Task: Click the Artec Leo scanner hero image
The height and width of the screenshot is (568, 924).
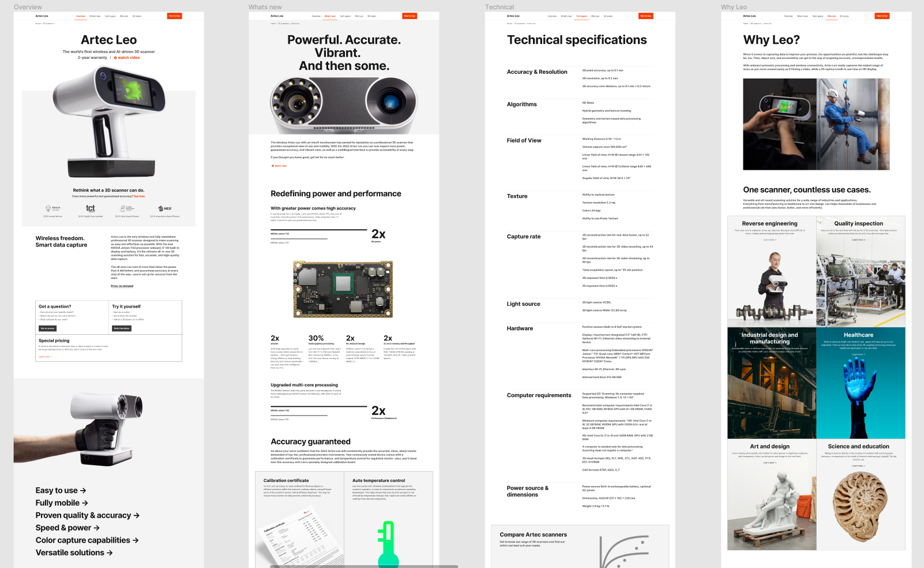Action: point(109,122)
